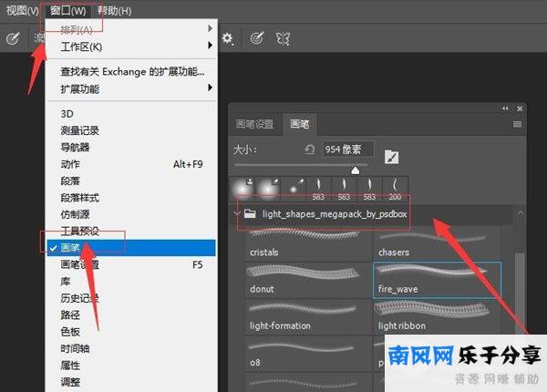The height and width of the screenshot is (392, 547).
Task: Click the reset brush size arrow icon
Action: coord(309,149)
